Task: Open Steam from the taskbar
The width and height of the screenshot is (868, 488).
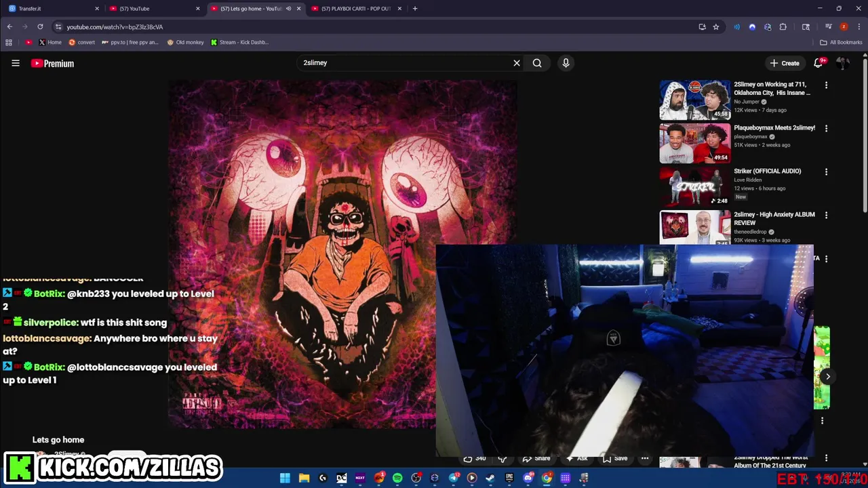Action: coord(490,478)
